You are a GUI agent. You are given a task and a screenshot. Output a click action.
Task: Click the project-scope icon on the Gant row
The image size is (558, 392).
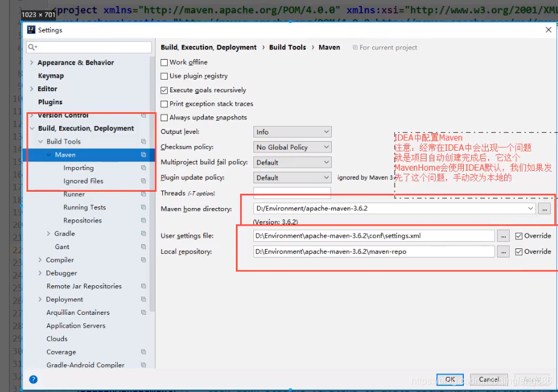click(x=144, y=247)
